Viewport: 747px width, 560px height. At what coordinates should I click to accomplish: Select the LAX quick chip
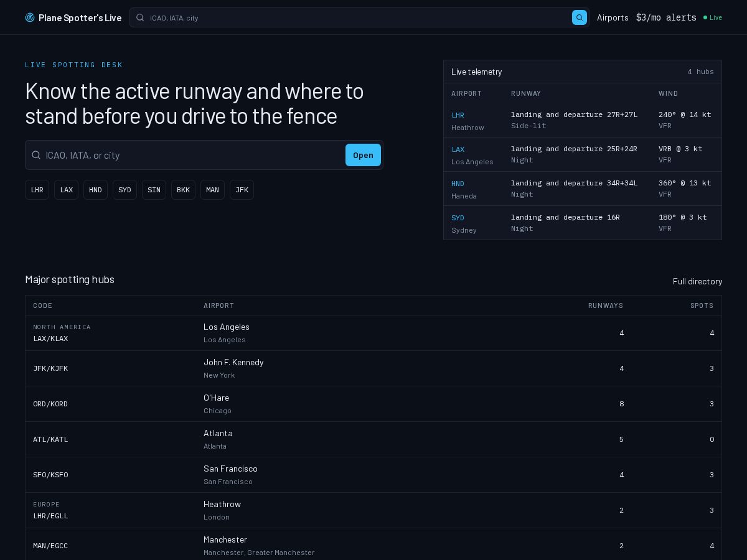[x=66, y=190]
